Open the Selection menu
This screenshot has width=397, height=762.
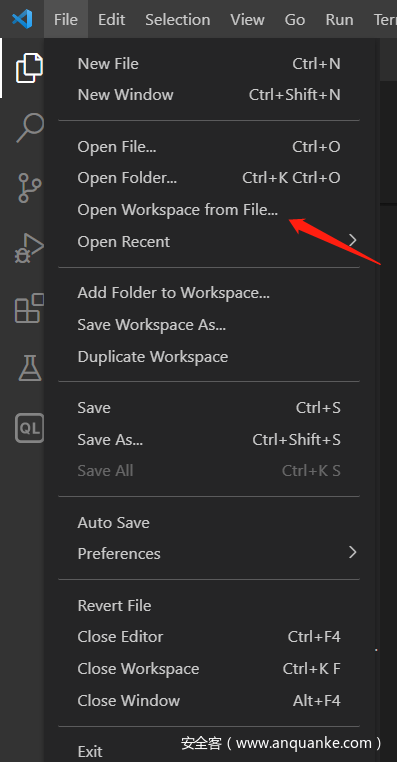click(177, 19)
